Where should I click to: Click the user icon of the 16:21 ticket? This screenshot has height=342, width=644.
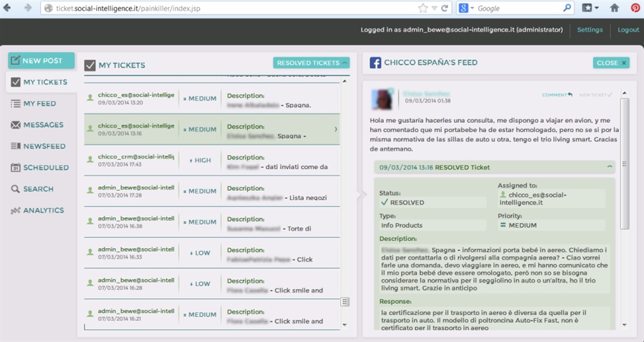(90, 314)
